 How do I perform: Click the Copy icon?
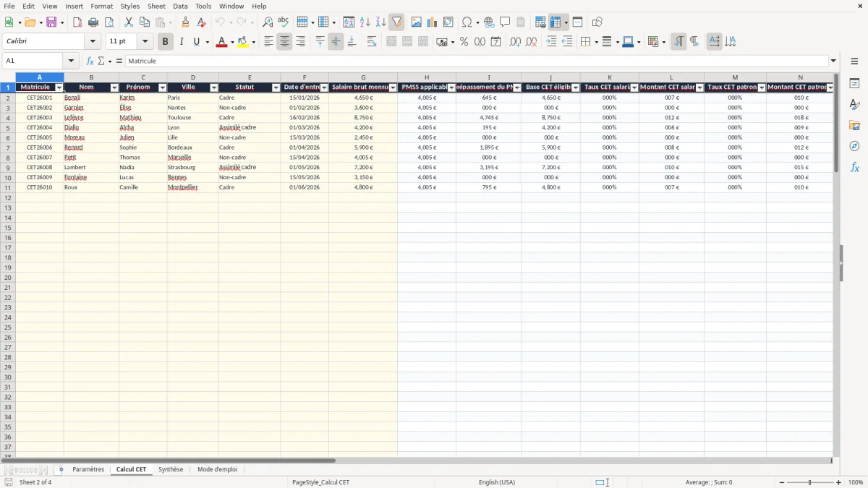144,22
